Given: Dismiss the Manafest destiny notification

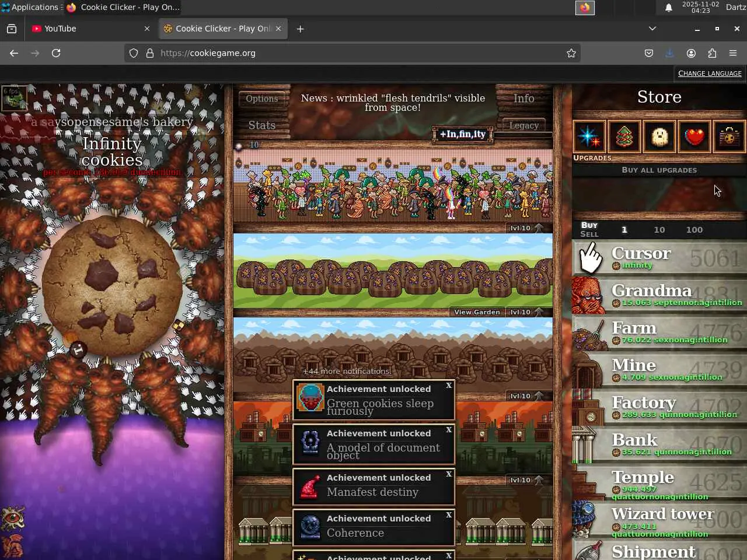Looking at the screenshot, I should pos(449,474).
